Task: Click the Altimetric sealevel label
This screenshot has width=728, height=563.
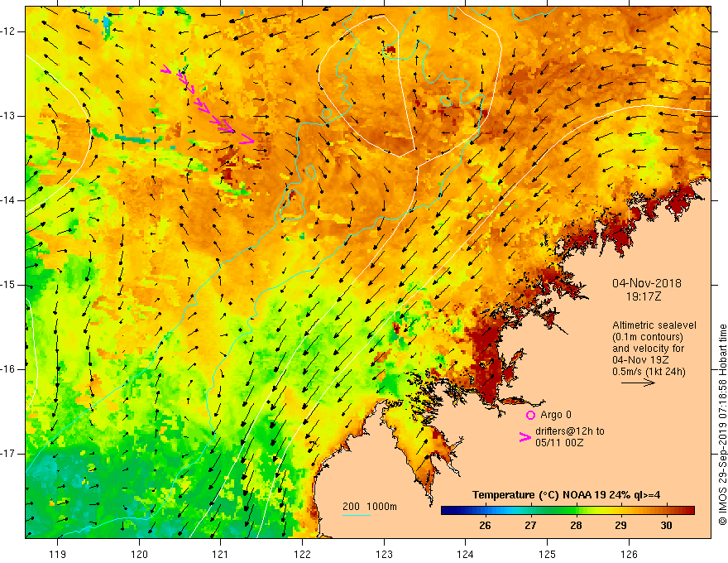Action: [654, 325]
